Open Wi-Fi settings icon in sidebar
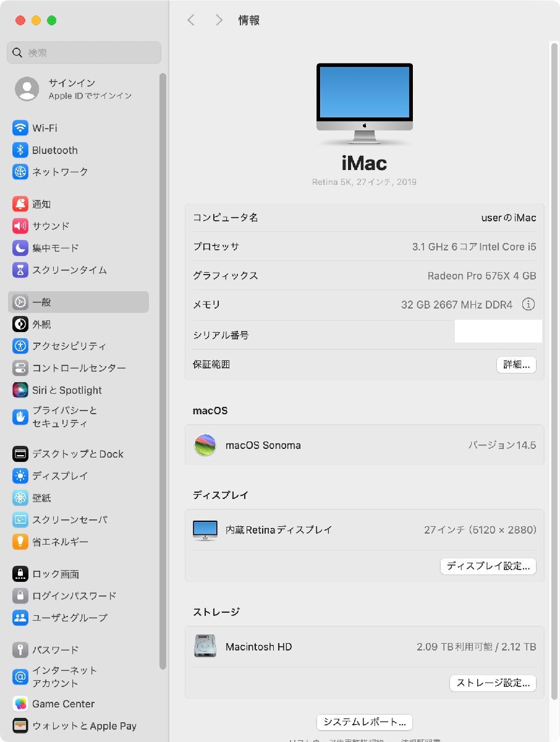Viewport: 560px width, 742px height. pyautogui.click(x=20, y=128)
